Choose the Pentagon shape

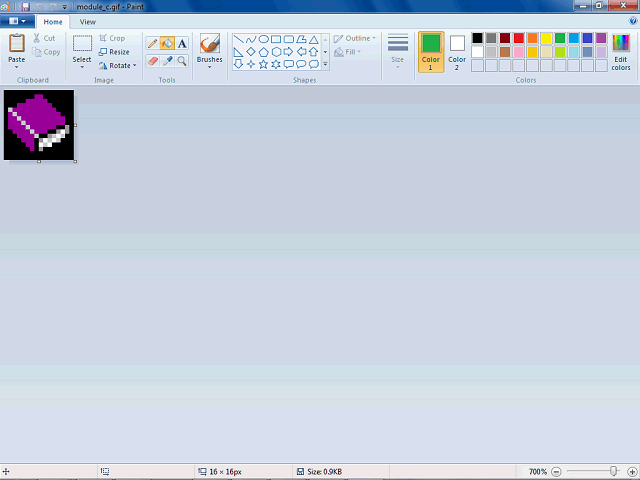[x=264, y=52]
